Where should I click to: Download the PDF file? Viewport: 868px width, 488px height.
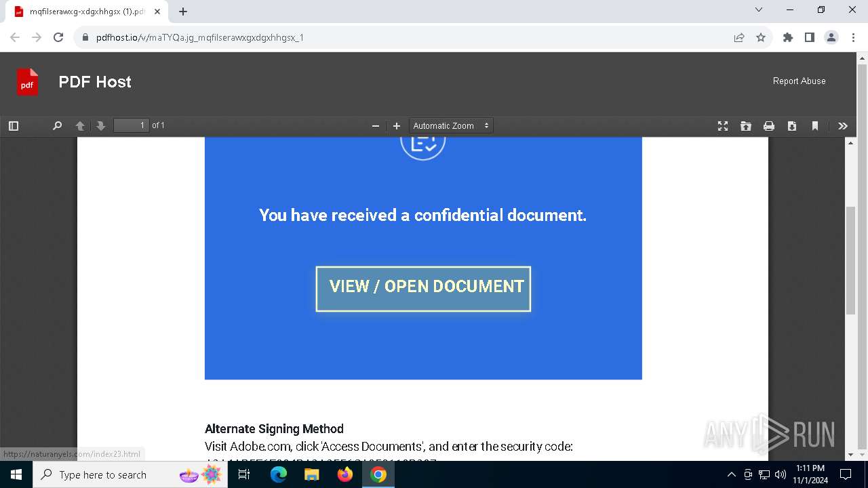[792, 125]
